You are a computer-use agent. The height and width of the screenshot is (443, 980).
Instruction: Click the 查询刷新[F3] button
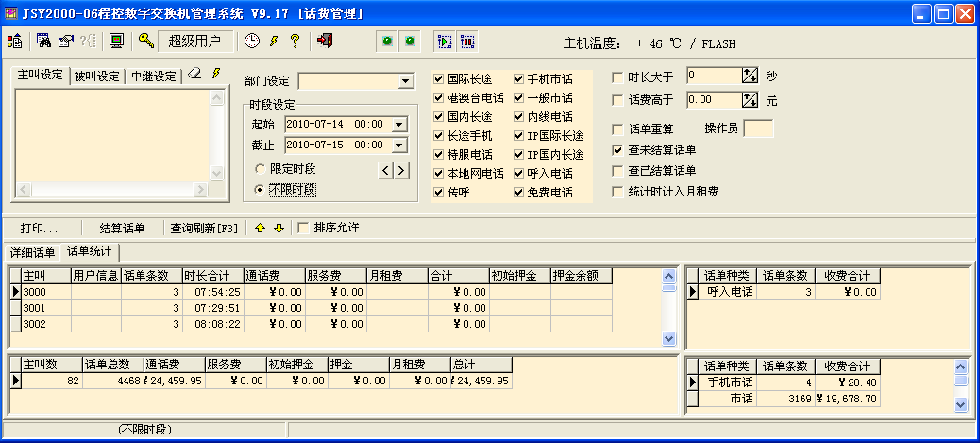205,228
